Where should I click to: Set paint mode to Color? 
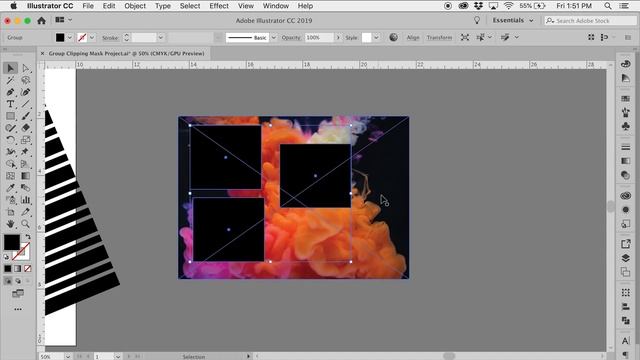8,269
